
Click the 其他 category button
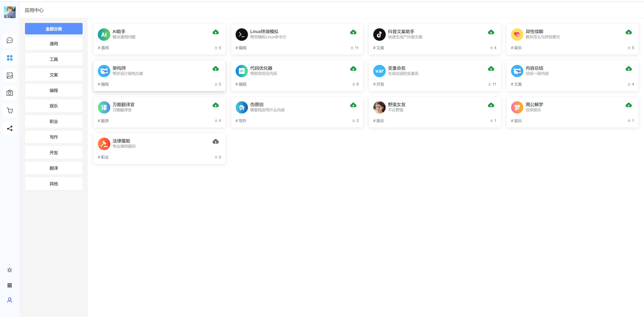click(54, 184)
